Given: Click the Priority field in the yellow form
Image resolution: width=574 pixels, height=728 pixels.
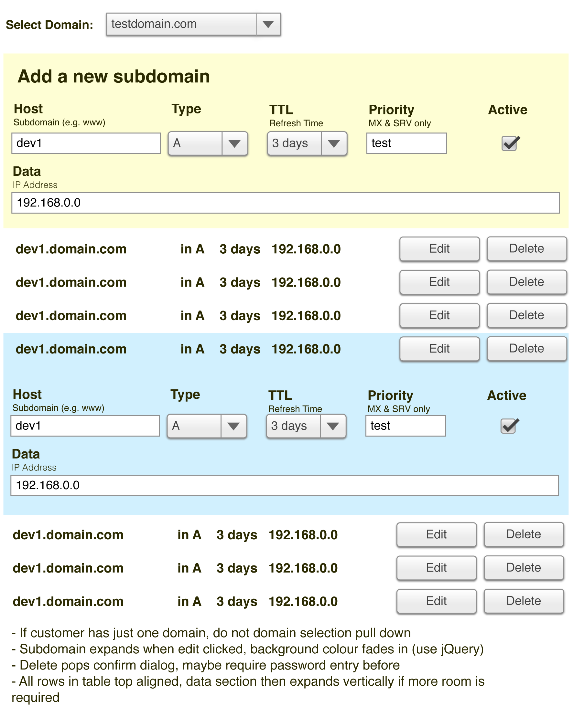Looking at the screenshot, I should pyautogui.click(x=406, y=143).
